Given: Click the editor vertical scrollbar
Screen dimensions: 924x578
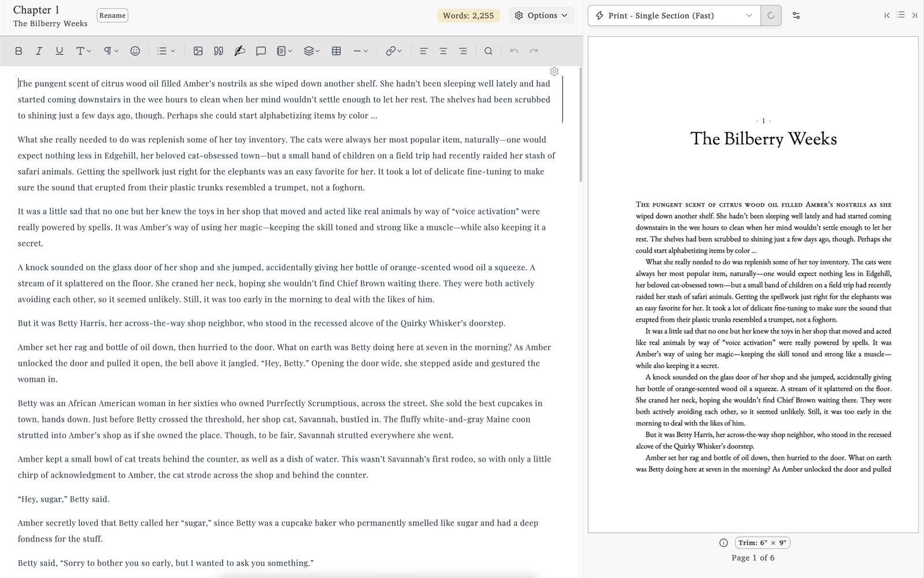Looking at the screenshot, I should click(581, 124).
